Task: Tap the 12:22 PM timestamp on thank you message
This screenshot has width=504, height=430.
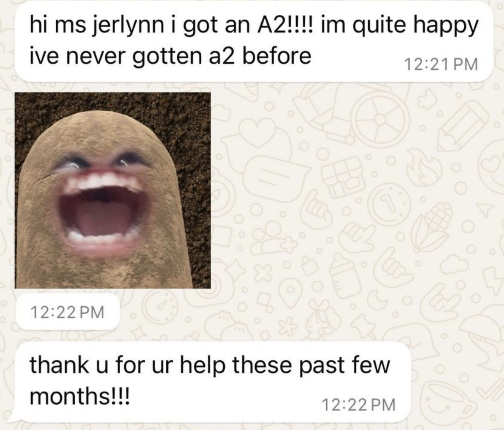Action: pyautogui.click(x=359, y=405)
